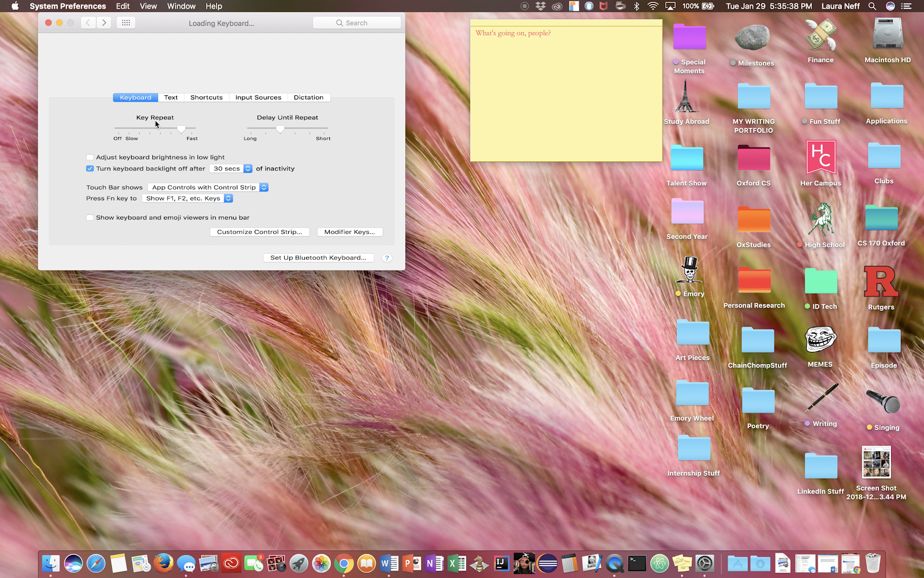Click the Modifier Keys button
Viewport: 924px width, 578px height.
point(349,232)
